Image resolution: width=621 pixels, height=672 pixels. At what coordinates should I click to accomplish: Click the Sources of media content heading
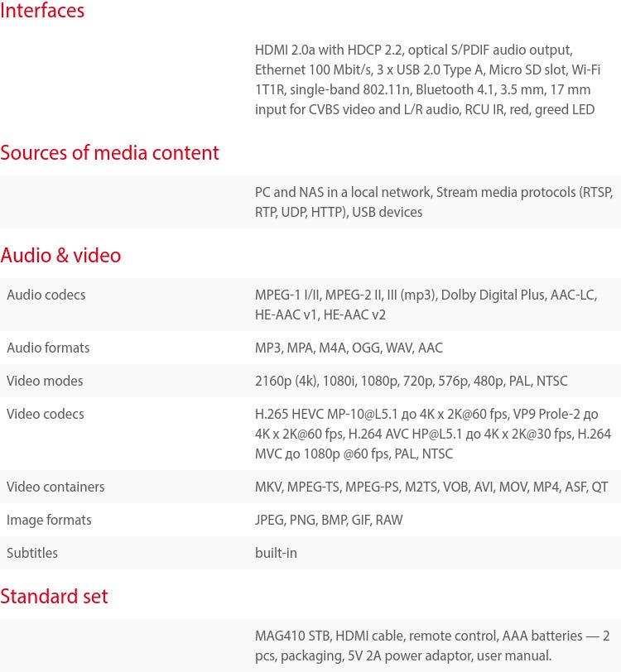(x=109, y=153)
